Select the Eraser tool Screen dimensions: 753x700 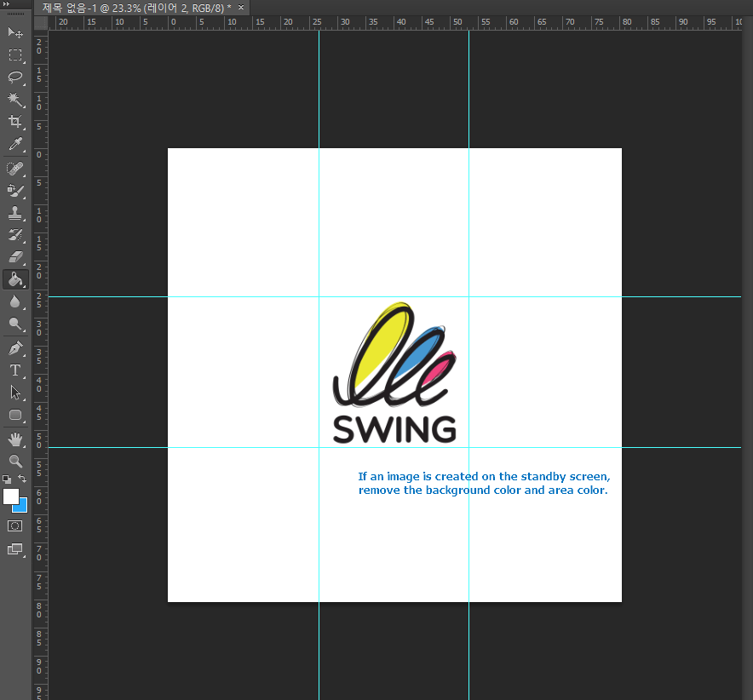coord(15,256)
